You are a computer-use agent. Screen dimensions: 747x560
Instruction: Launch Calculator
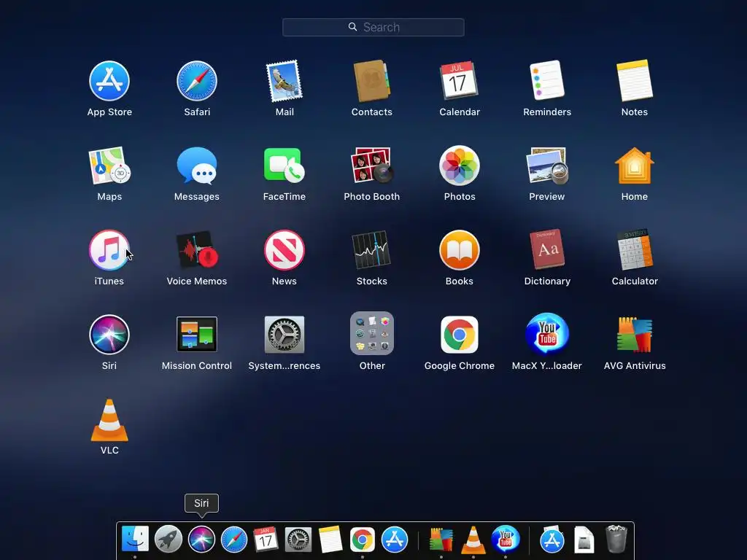(x=634, y=249)
